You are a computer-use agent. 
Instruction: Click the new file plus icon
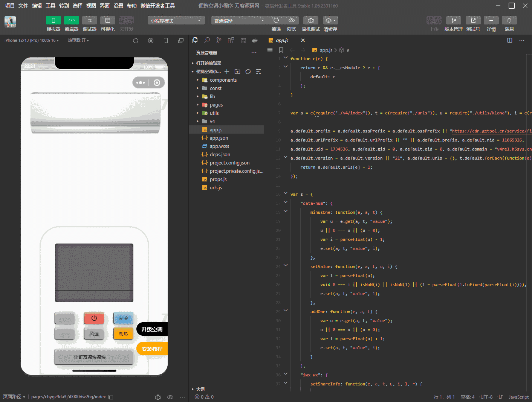click(227, 72)
